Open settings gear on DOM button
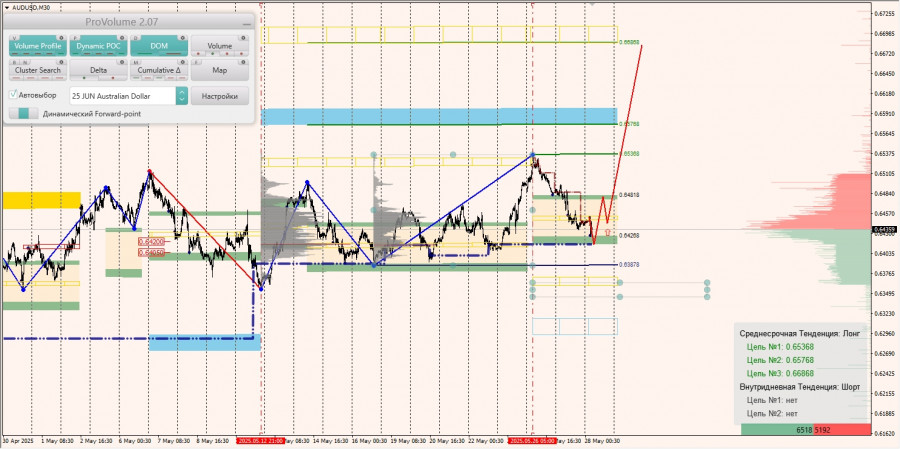 pyautogui.click(x=183, y=37)
